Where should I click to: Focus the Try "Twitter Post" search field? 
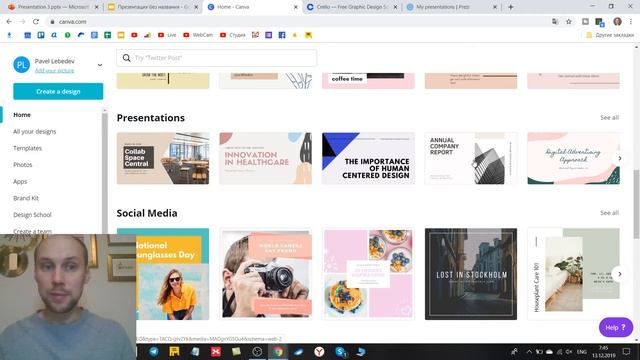[216, 58]
